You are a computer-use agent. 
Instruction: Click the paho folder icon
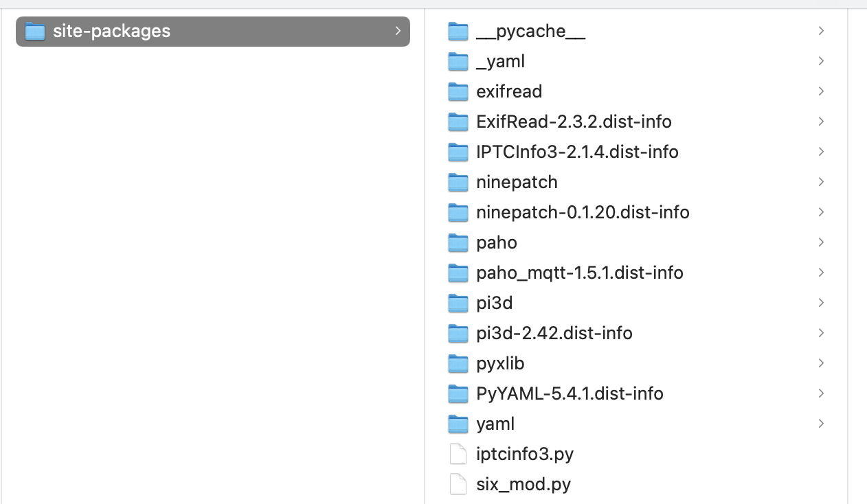(458, 242)
